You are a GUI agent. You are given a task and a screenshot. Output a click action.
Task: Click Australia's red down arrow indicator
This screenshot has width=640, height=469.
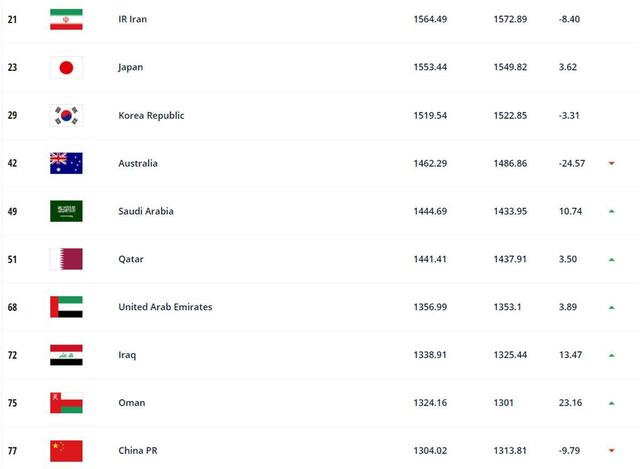[x=611, y=164]
